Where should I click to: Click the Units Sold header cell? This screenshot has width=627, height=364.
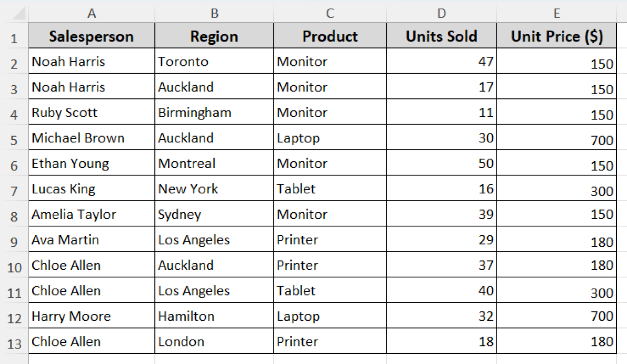point(441,36)
